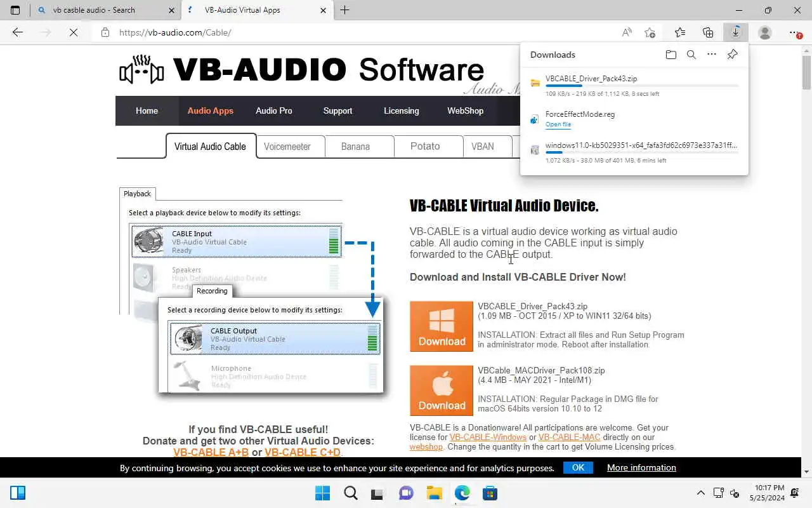Open Audio Apps menu item
812x508 pixels.
(x=211, y=110)
